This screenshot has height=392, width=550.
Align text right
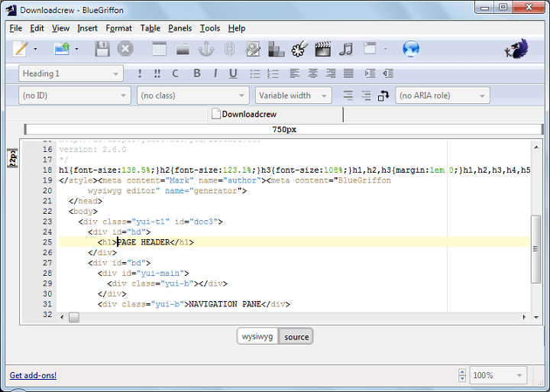coord(331,73)
